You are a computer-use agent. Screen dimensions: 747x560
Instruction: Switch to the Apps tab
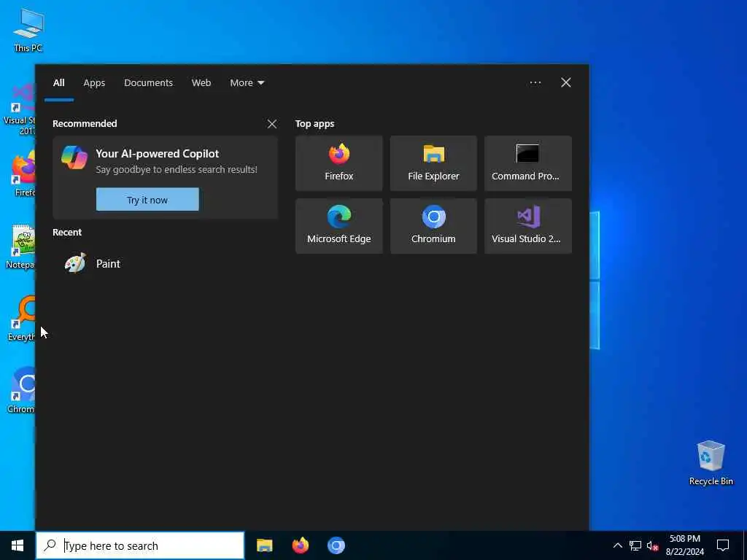click(x=94, y=83)
